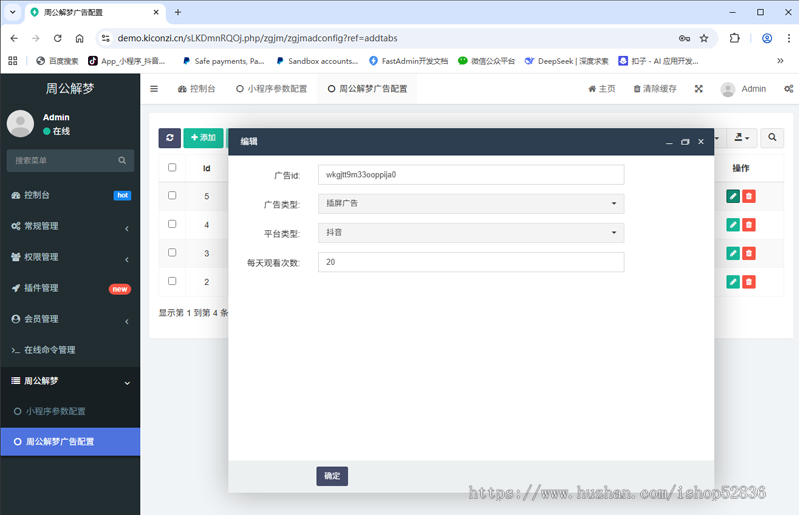The width and height of the screenshot is (799, 515).
Task: Go back in browser history
Action: click(x=14, y=38)
